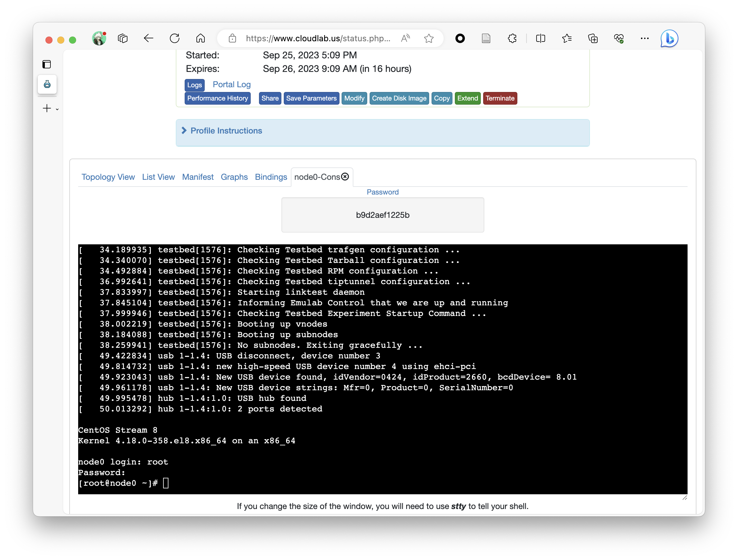This screenshot has width=738, height=560.
Task: Click the browser profile avatar icon
Action: 99,39
